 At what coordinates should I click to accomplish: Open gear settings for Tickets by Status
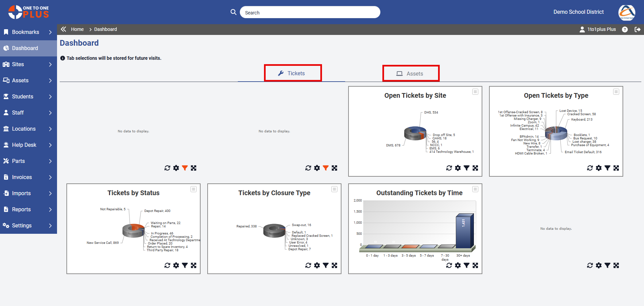176,265
